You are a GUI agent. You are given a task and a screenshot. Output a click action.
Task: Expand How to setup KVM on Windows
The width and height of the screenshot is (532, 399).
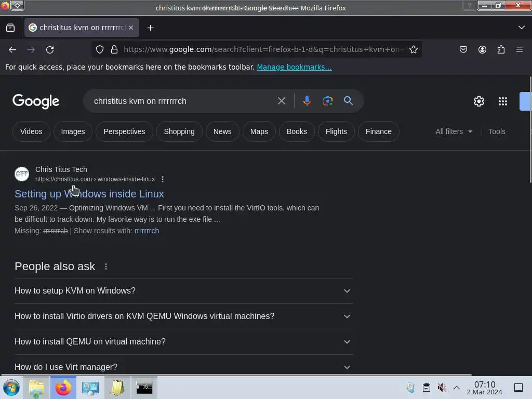click(183, 291)
